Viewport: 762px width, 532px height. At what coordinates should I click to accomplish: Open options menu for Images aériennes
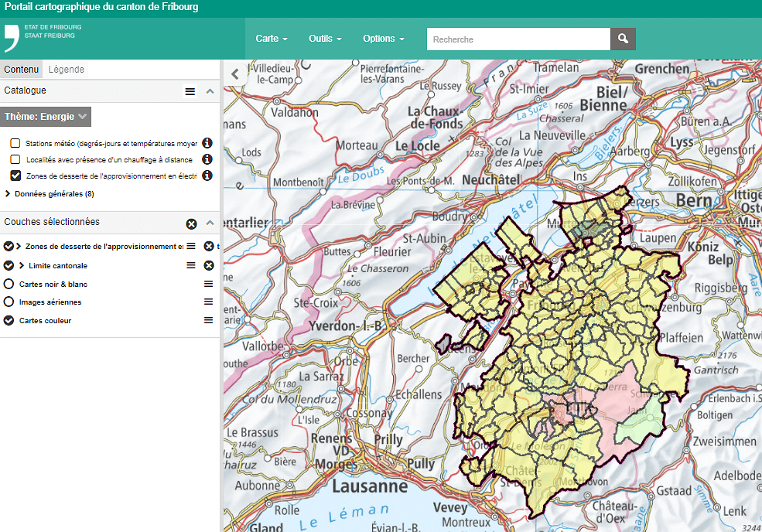click(x=208, y=302)
